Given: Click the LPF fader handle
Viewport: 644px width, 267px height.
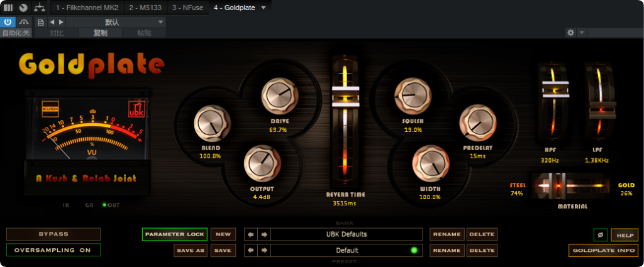Looking at the screenshot, I should click(x=602, y=111).
